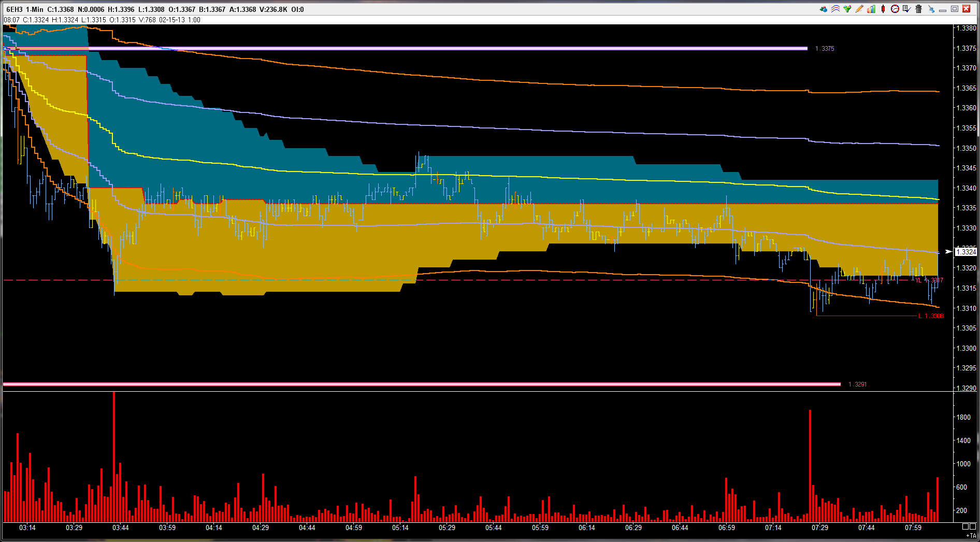The image size is (980, 542).
Task: Click the 1000 volume scale label
Action: 963,464
